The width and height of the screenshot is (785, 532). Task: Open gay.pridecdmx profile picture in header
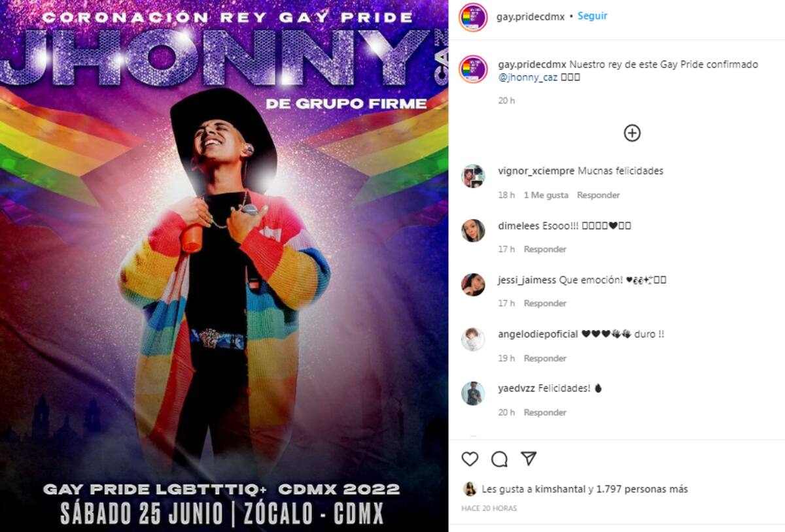point(473,17)
